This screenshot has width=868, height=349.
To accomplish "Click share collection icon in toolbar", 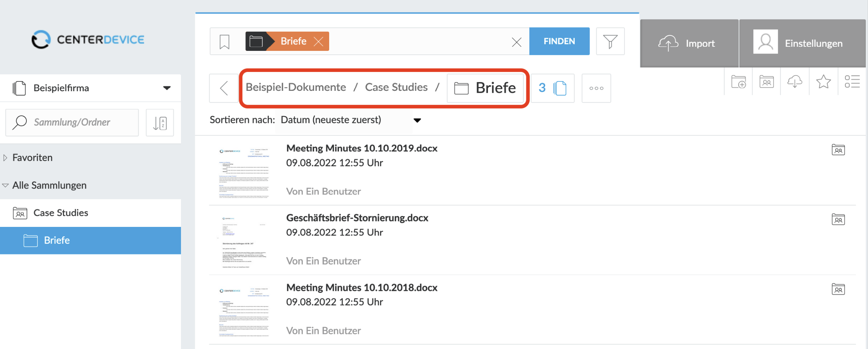I will 767,81.
